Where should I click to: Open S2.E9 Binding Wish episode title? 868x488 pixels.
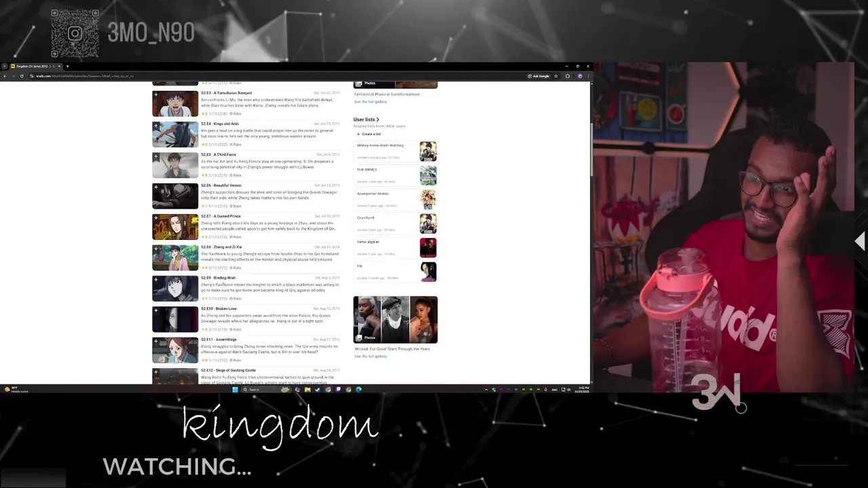(218, 278)
